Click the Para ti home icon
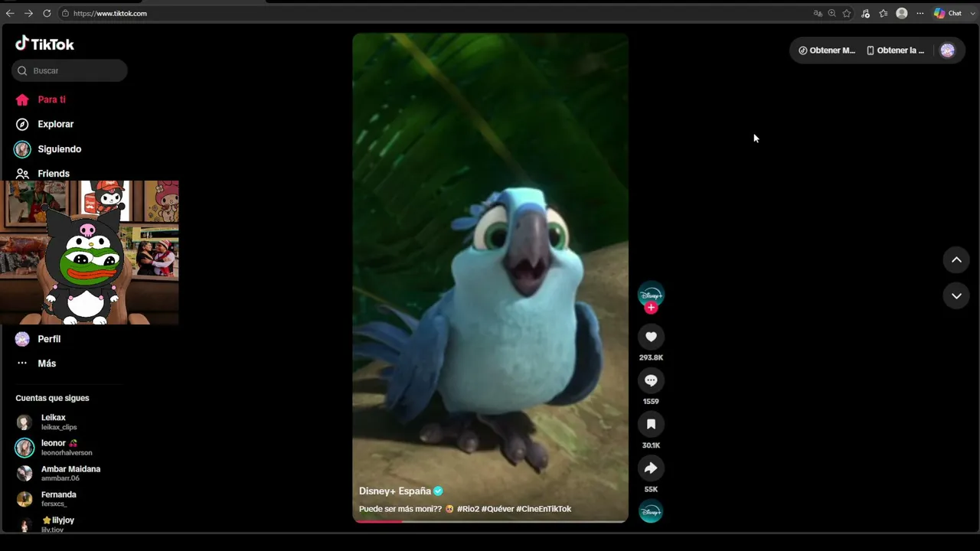Screen dimensions: 980x551 [22, 99]
